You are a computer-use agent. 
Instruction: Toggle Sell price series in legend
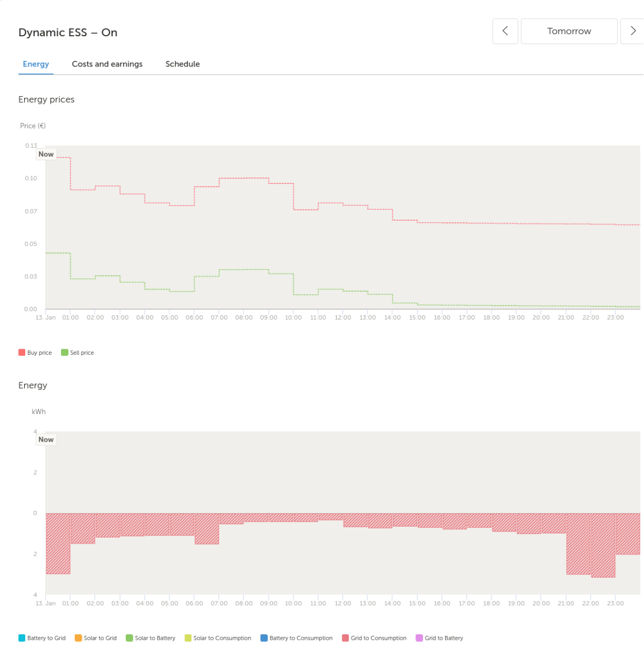pyautogui.click(x=77, y=353)
